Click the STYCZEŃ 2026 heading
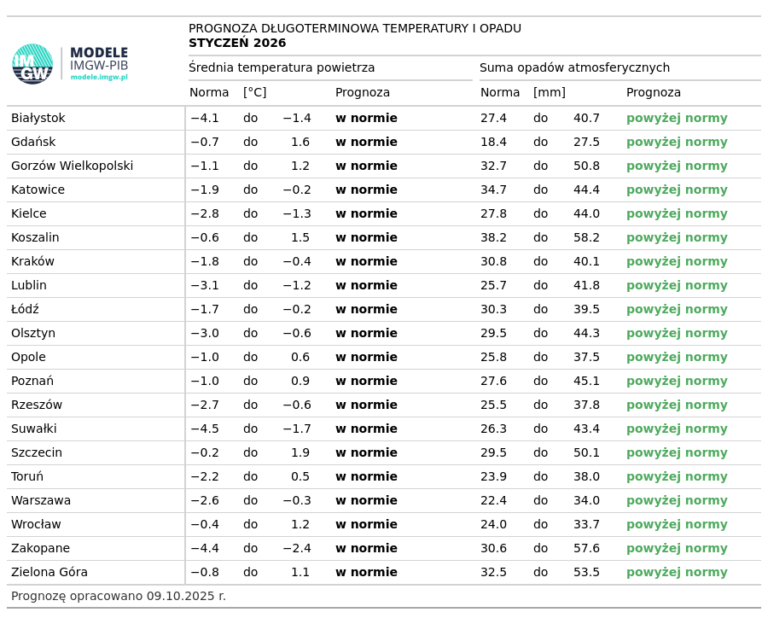The image size is (768, 624). (x=237, y=43)
